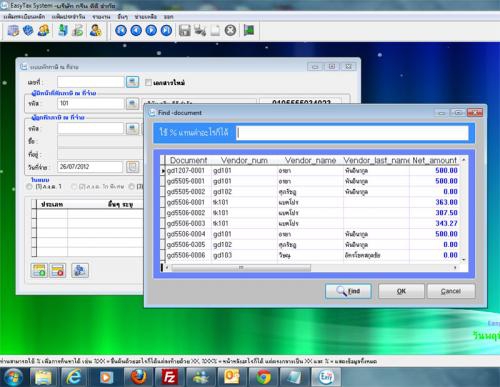Click the horizontal scrollbar right arrow in grid
The image size is (500, 387).
[455, 268]
